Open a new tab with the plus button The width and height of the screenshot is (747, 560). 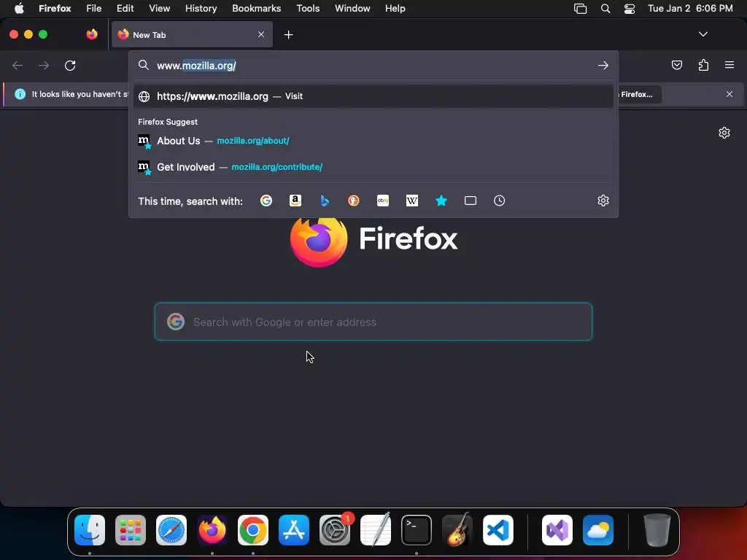click(288, 35)
